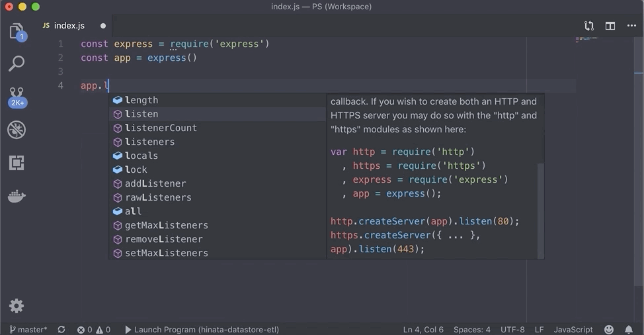Select the lock suggestion
Viewport: 644px width, 335px height.
(218, 169)
